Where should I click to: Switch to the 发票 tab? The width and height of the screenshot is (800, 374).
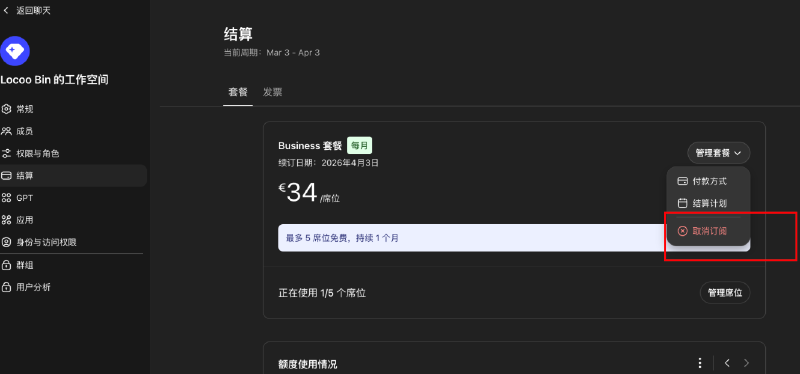pyautogui.click(x=272, y=92)
